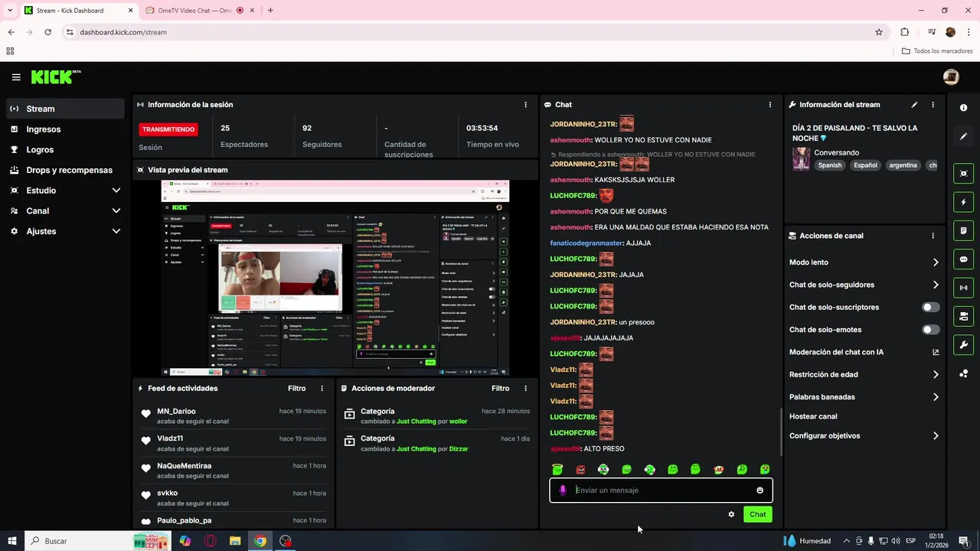Click the stream preview video thumbnail

click(335, 277)
